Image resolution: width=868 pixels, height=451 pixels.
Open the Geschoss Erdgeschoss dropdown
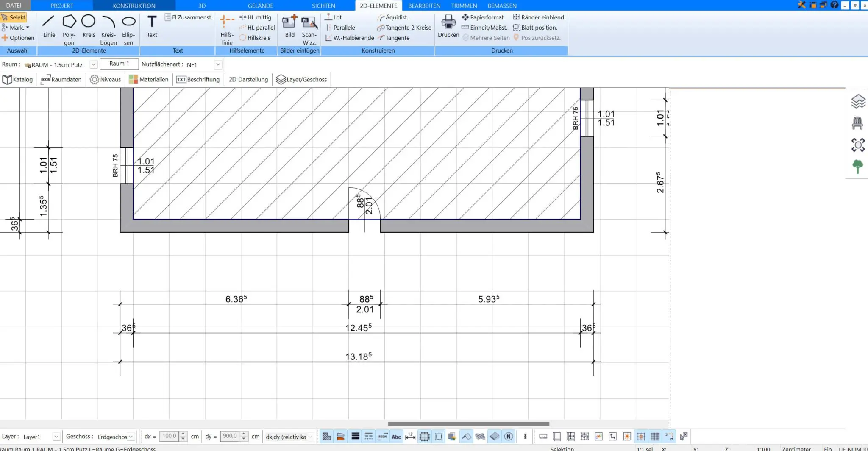pos(131,437)
